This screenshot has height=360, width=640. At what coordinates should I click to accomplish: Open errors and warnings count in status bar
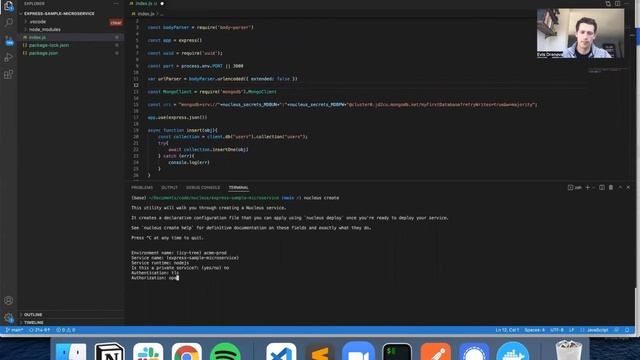pyautogui.click(x=66, y=330)
